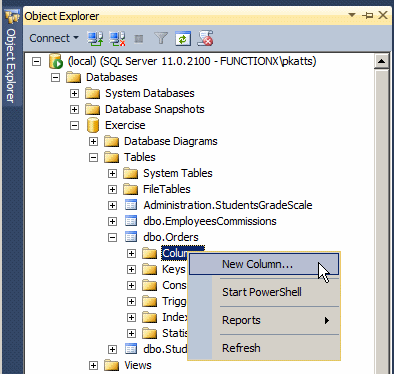Screen dimensions: 394x374
Task: Collapse the Databases folder node
Action: point(55,78)
